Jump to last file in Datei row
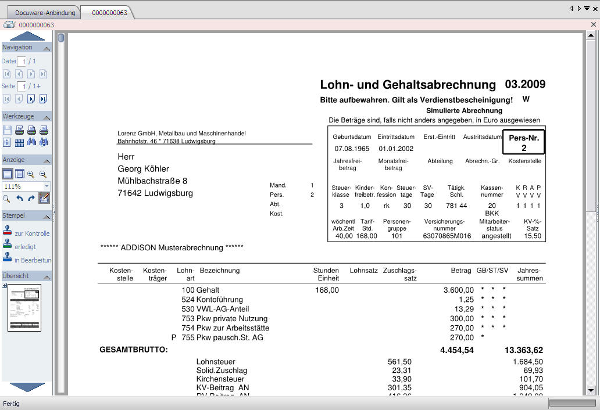Screen dimensions: 600x410 [43, 74]
